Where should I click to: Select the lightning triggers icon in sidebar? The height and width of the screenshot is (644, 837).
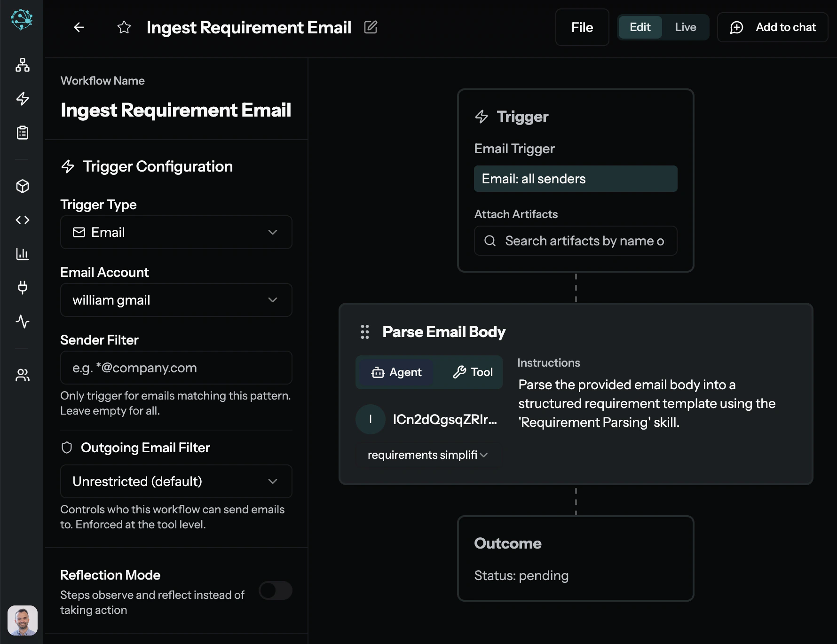point(22,99)
